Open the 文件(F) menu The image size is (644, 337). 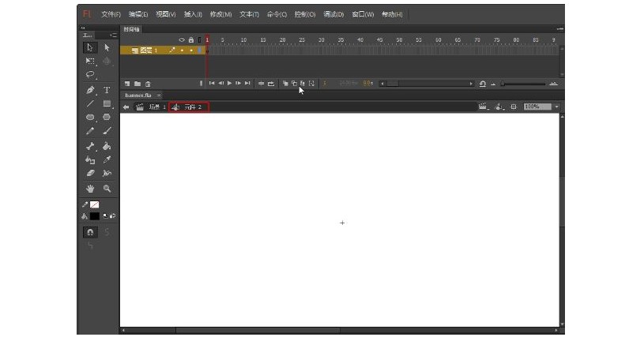[x=111, y=14]
